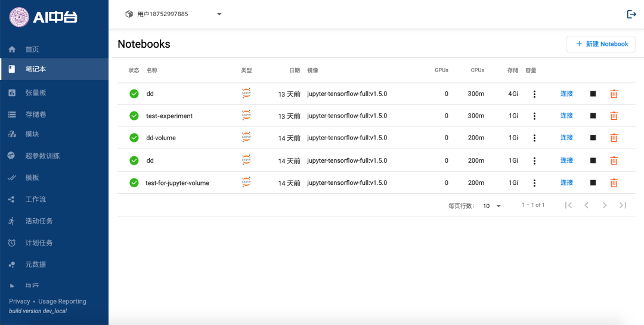Open three-dot menu for 14 天前 dd row
Viewport: 644px width, 325px height.
tap(534, 160)
